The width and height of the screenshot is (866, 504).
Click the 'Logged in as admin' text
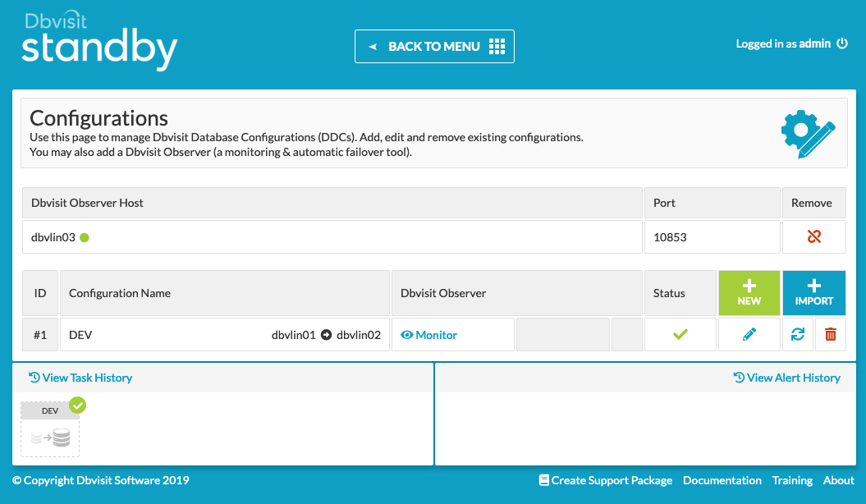[x=783, y=44]
